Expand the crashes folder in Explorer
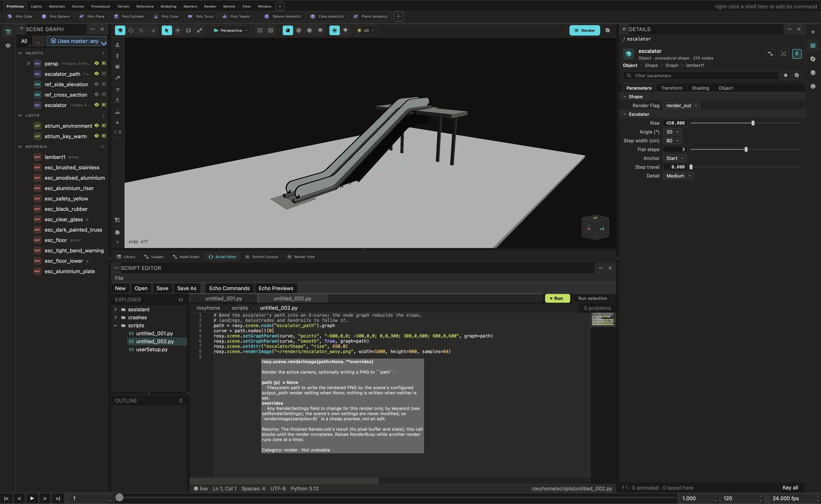This screenshot has height=504, width=821. (115, 317)
